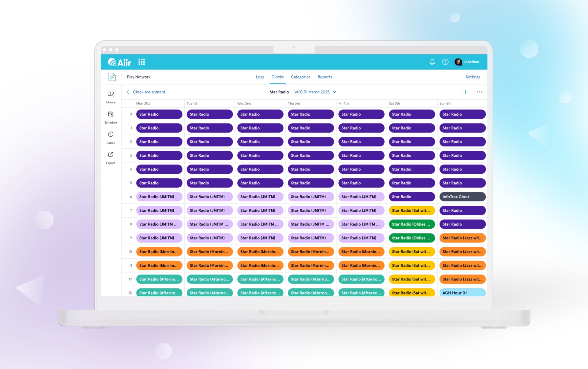Open the notifications bell
588x369 pixels.
coord(432,62)
